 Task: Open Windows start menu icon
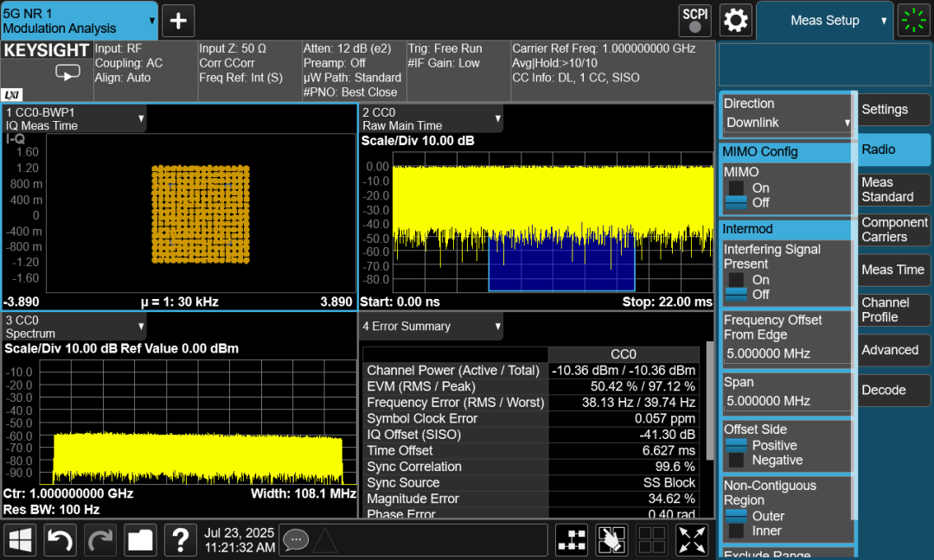point(21,540)
